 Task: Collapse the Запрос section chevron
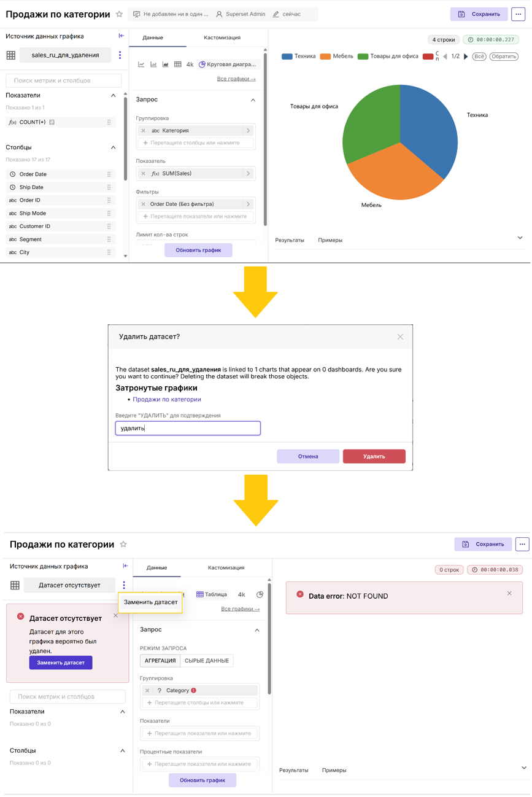[x=253, y=99]
